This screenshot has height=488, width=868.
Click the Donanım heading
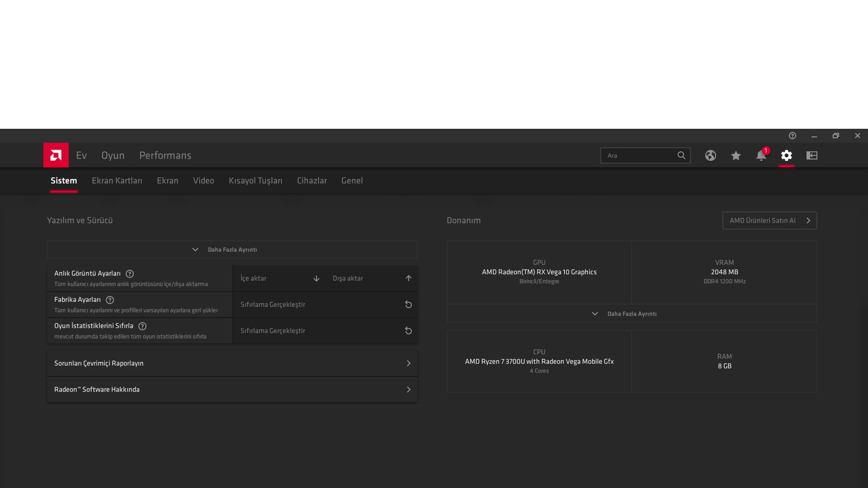point(464,221)
